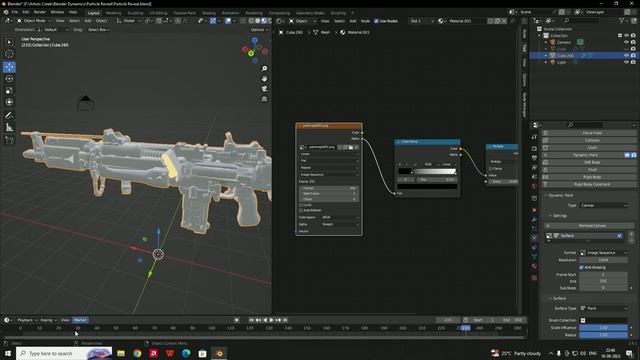Select the Transform tool in viewport toolbar
The image size is (640, 360).
pos(9,102)
